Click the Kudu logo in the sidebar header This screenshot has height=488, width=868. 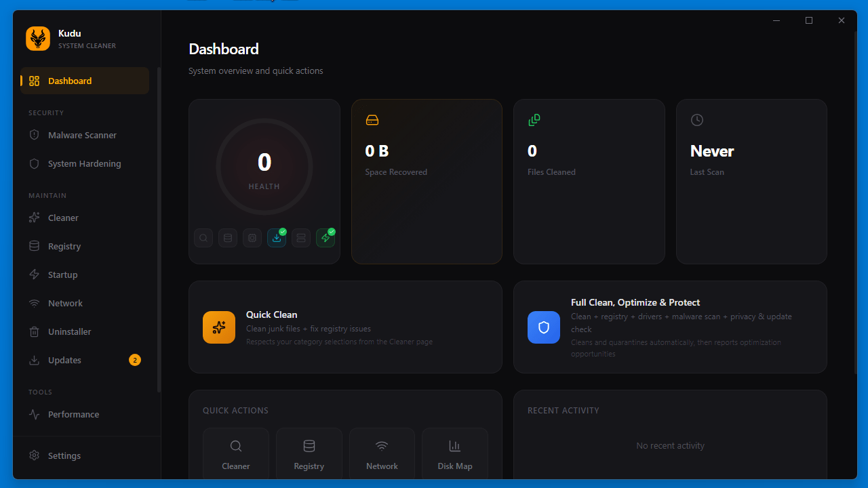point(38,39)
